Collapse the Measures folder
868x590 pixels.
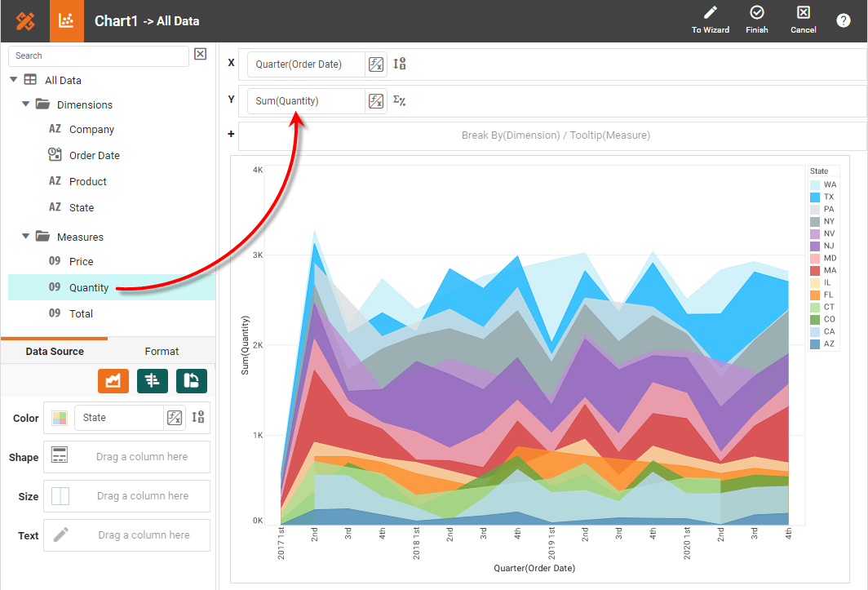(26, 237)
